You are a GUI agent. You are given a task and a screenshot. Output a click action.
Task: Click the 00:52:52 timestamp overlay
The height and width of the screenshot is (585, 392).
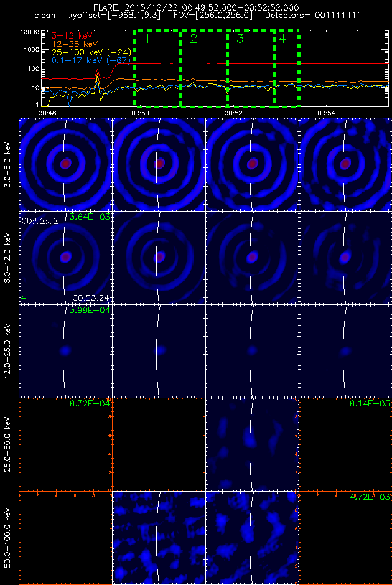tap(40, 221)
